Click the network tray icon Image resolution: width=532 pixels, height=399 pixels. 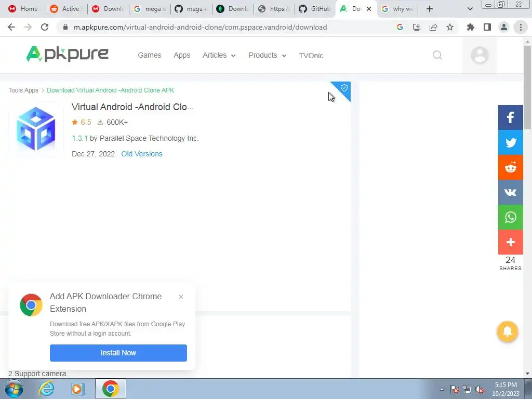click(467, 390)
